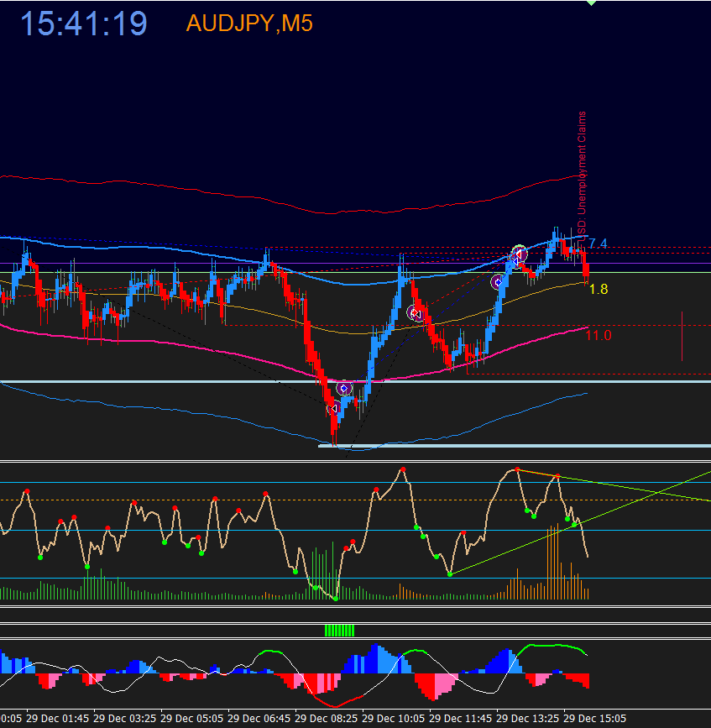
Task: Click the yellow 1.8 value label
Action: coord(599,289)
